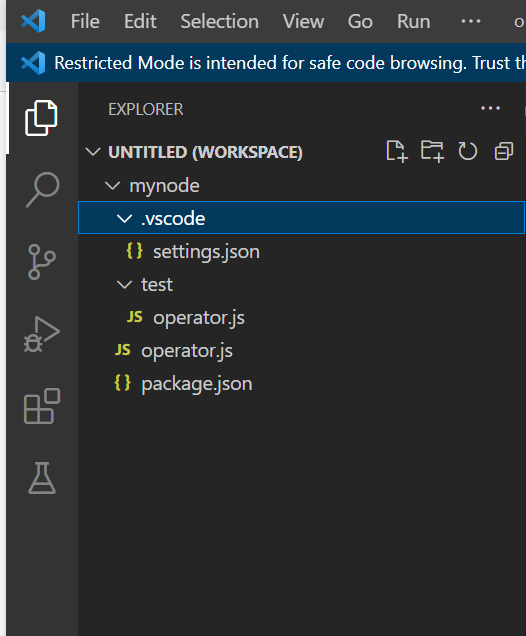This screenshot has width=526, height=636.
Task: Click the New File icon in Explorer
Action: click(397, 152)
